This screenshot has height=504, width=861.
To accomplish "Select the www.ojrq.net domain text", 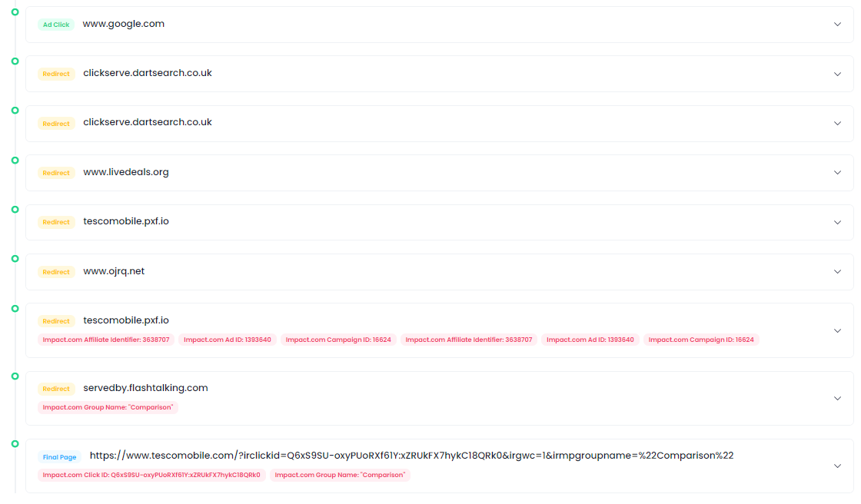I will click(114, 270).
